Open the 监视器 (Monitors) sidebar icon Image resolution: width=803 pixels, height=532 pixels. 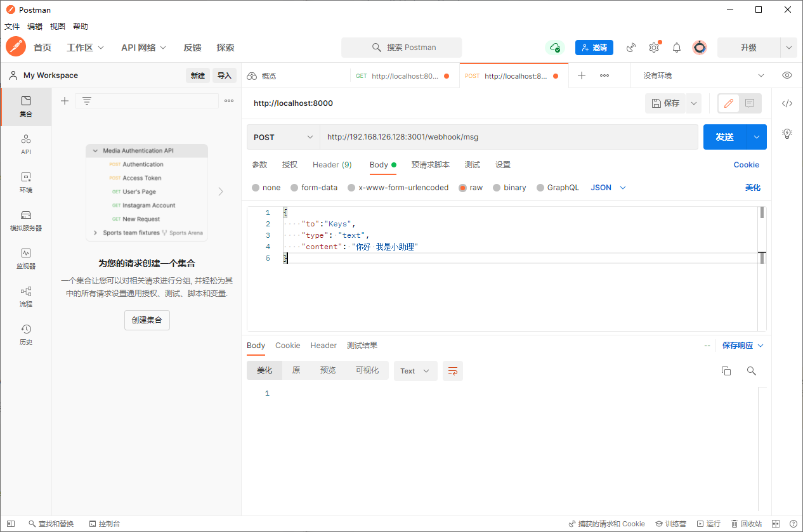[25, 258]
